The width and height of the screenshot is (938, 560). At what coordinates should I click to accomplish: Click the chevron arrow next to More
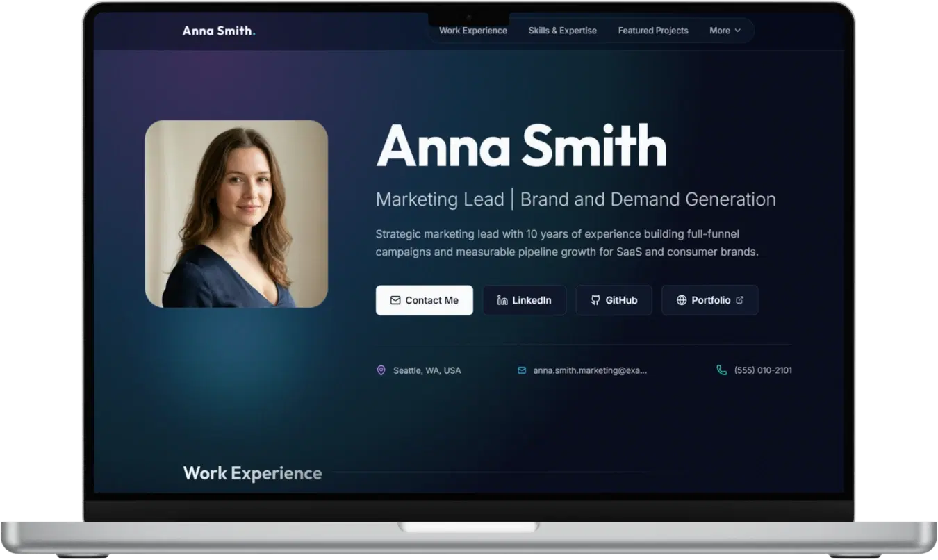pyautogui.click(x=738, y=31)
